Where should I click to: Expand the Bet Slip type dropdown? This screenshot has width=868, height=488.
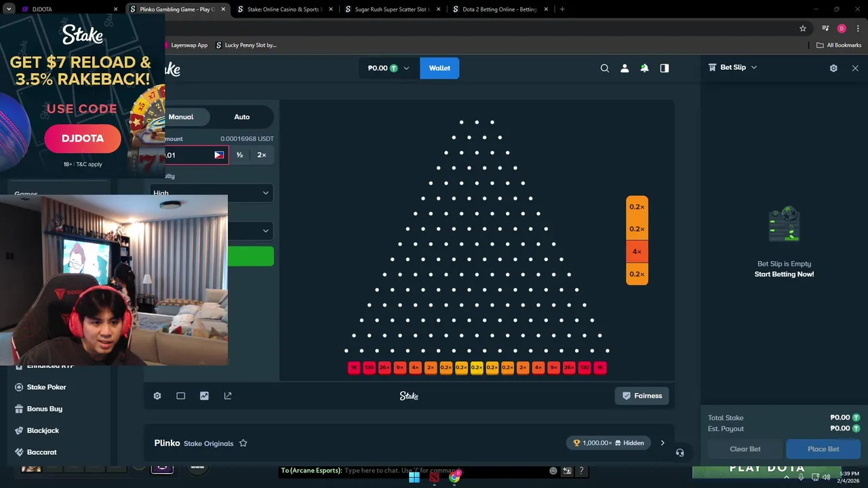click(x=753, y=68)
